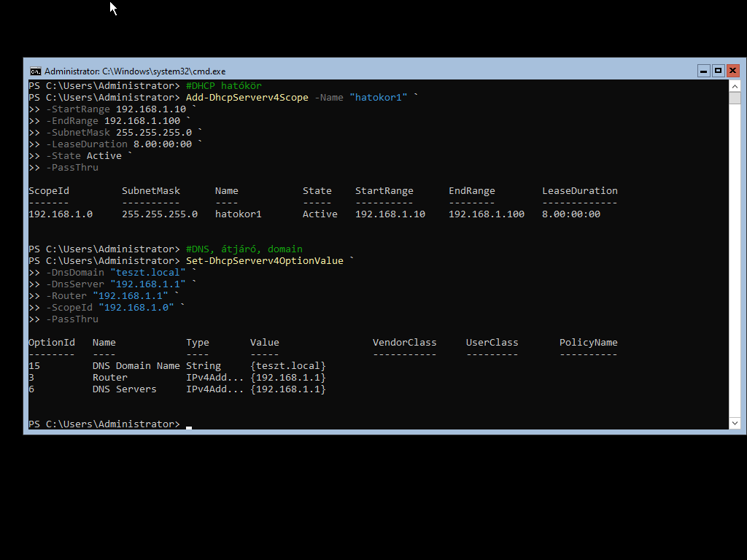Click the Router option name in output
Viewport: 747px width, 560px height.
[x=109, y=378]
